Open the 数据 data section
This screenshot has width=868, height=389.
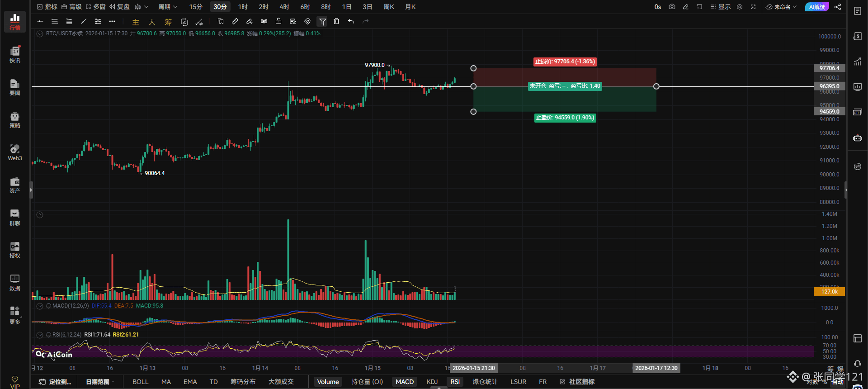click(x=15, y=282)
